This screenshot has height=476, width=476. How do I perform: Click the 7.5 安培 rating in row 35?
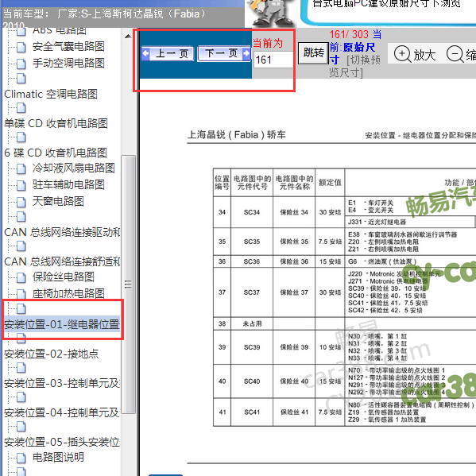330,242
